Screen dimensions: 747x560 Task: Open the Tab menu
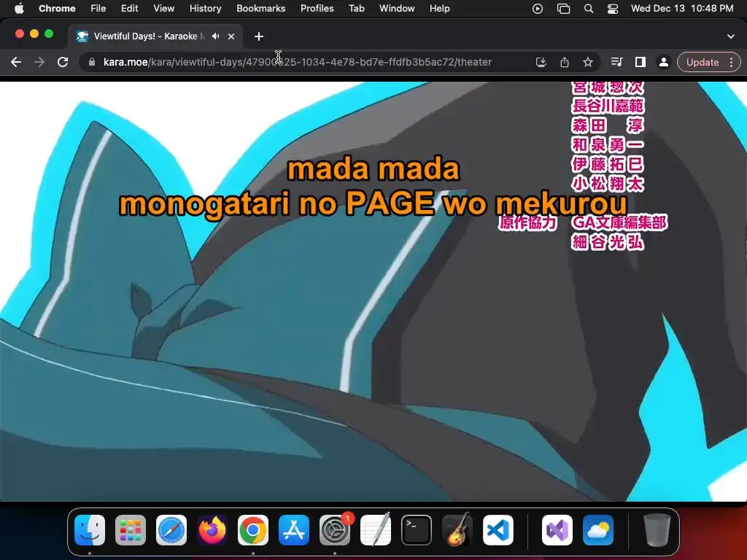356,8
